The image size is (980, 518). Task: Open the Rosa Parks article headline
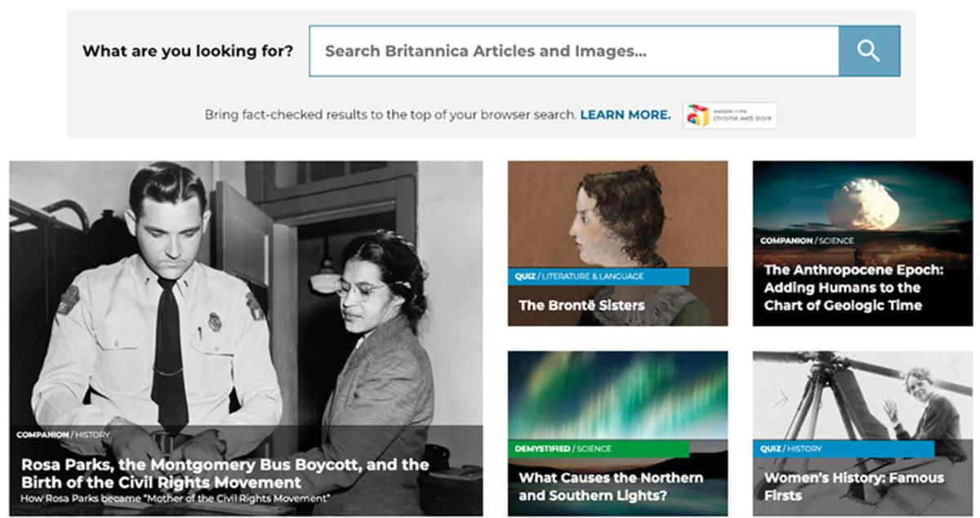[x=225, y=473]
